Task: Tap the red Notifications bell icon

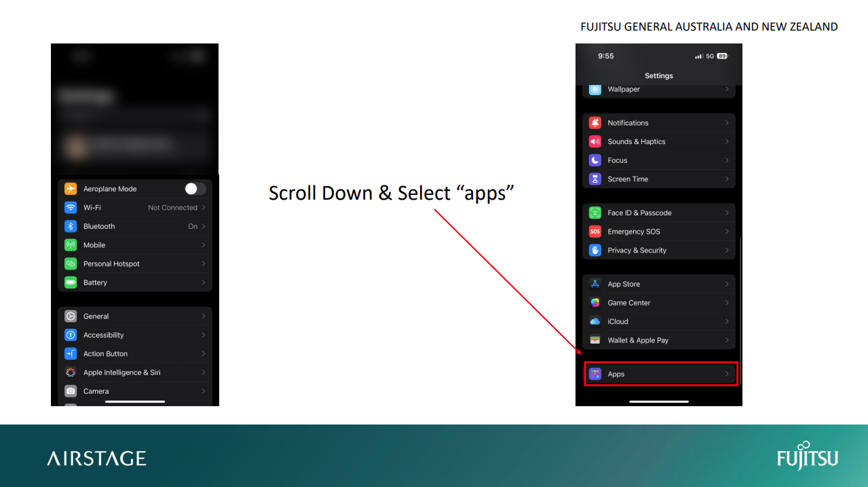Action: coord(595,123)
